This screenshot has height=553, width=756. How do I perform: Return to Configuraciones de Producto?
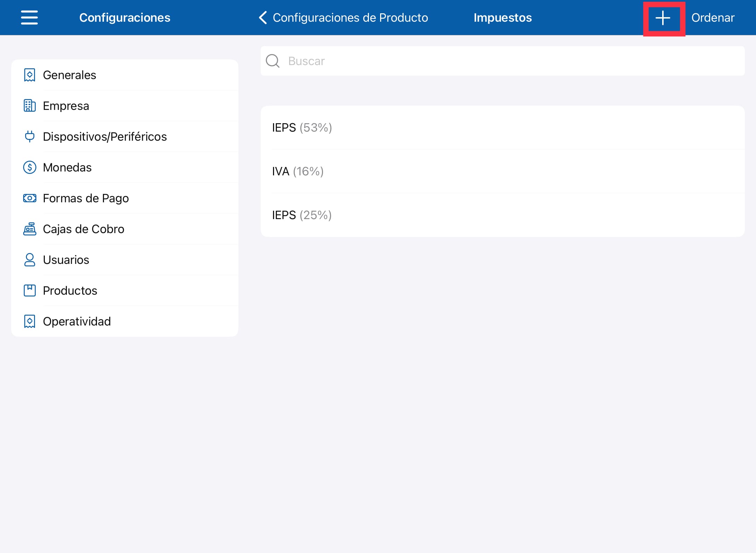350,17
